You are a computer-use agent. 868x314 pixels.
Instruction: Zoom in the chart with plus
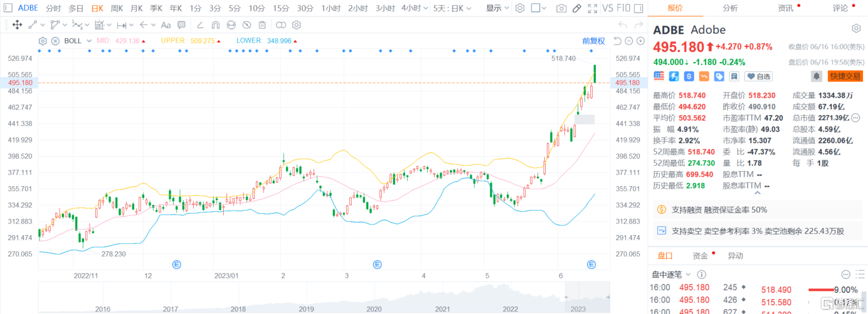pos(640,41)
